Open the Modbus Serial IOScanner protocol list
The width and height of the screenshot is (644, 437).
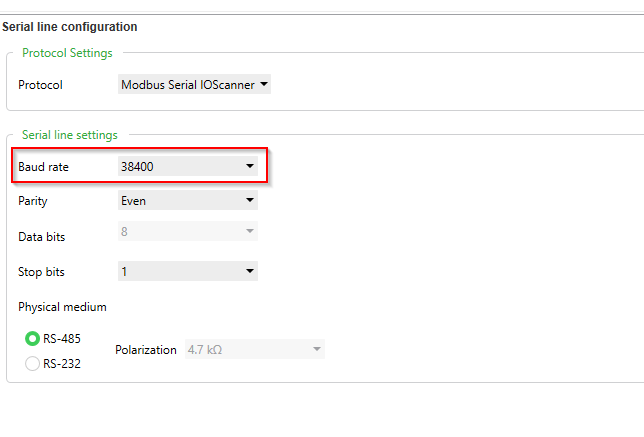click(x=194, y=84)
